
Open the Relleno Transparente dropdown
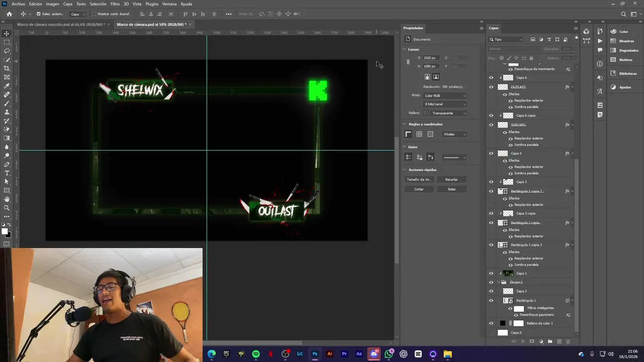tap(449, 113)
